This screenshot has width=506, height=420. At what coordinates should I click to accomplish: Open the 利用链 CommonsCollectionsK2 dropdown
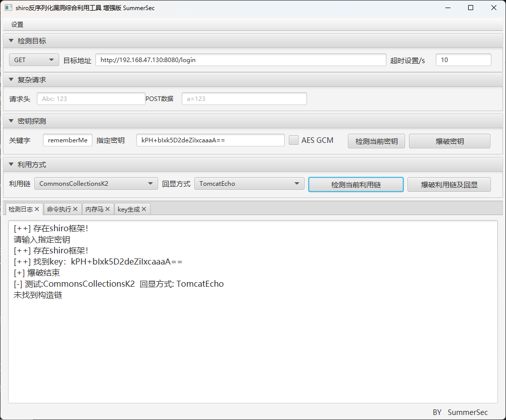(96, 184)
